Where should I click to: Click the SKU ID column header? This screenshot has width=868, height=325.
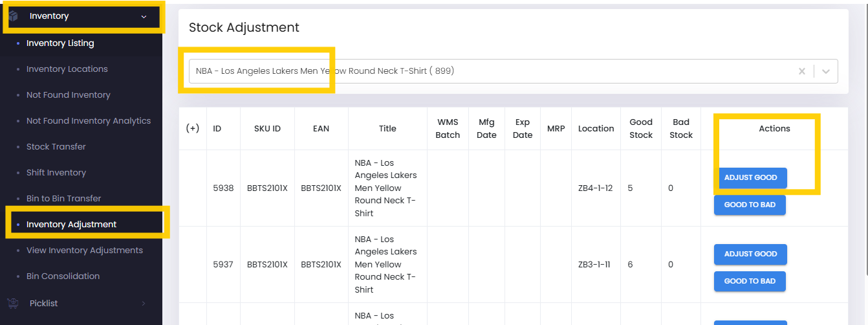pos(267,129)
